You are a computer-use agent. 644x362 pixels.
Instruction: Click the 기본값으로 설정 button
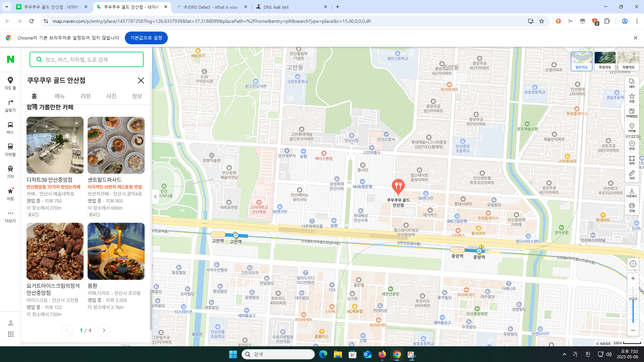coord(146,38)
